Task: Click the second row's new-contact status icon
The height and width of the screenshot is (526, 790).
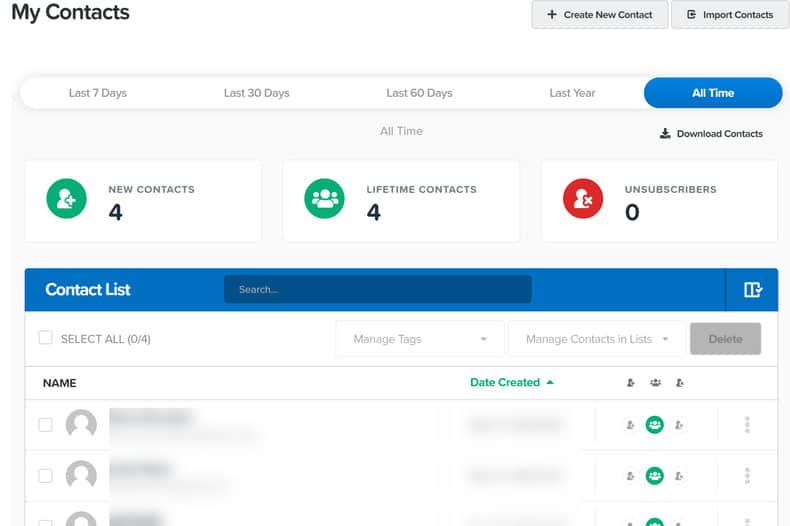Action: pos(630,476)
